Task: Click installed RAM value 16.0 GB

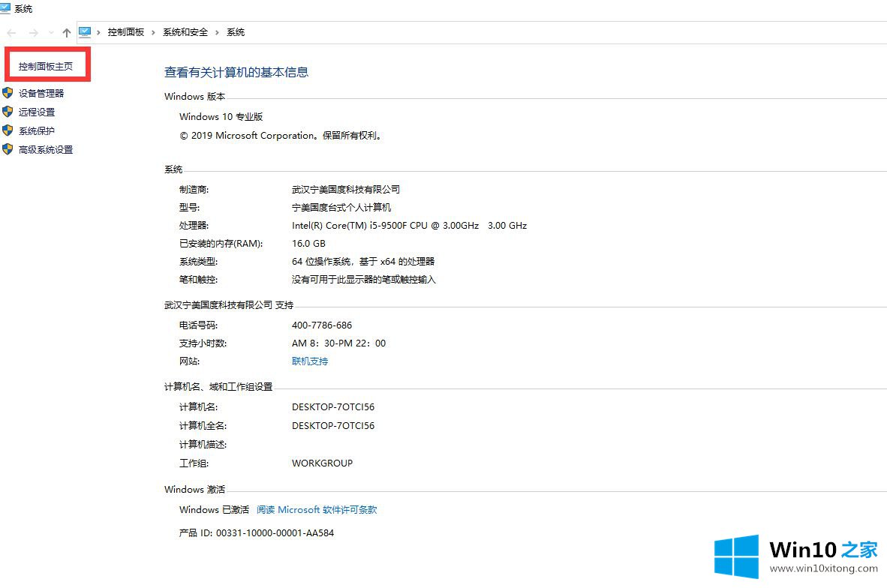Action: tap(309, 244)
